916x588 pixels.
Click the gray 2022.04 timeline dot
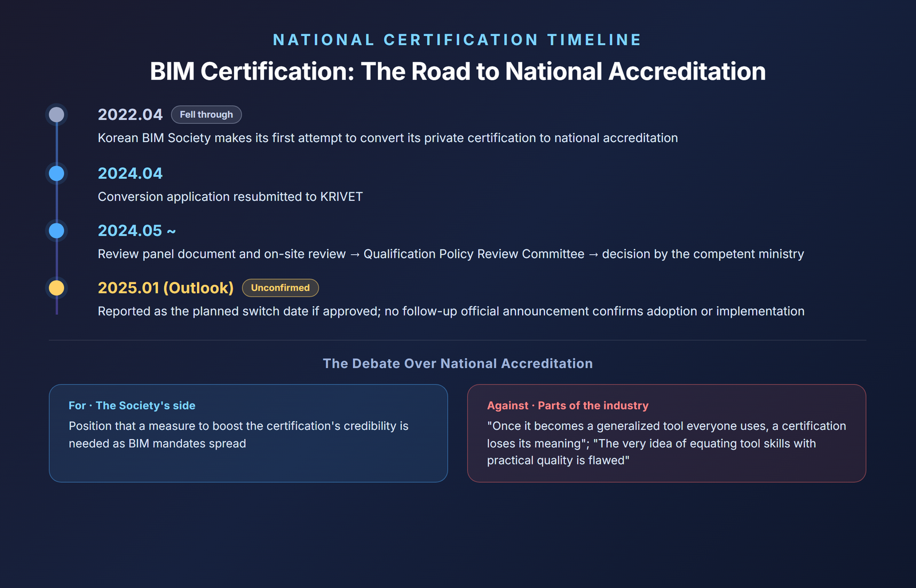pos(56,115)
